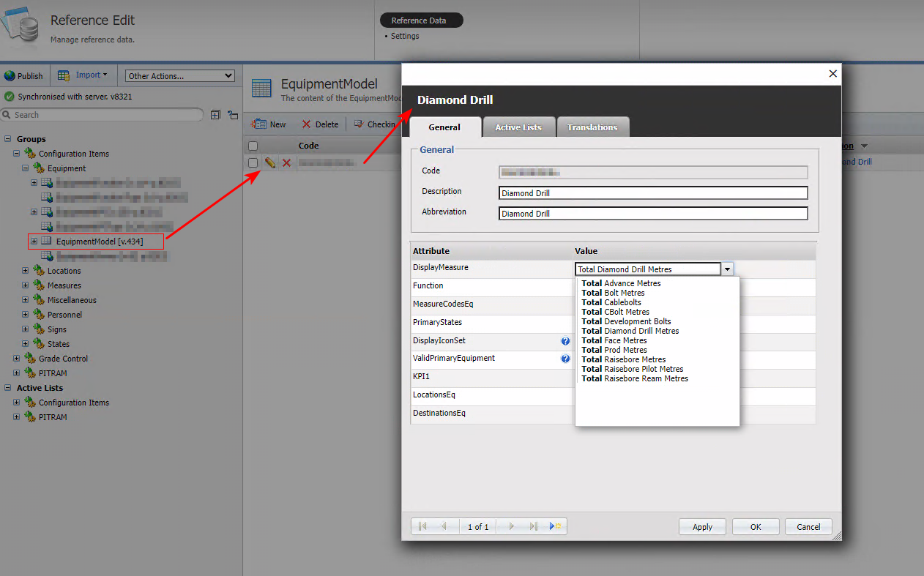Open the Other Actions dropdown
The width and height of the screenshot is (924, 576).
pyautogui.click(x=179, y=75)
